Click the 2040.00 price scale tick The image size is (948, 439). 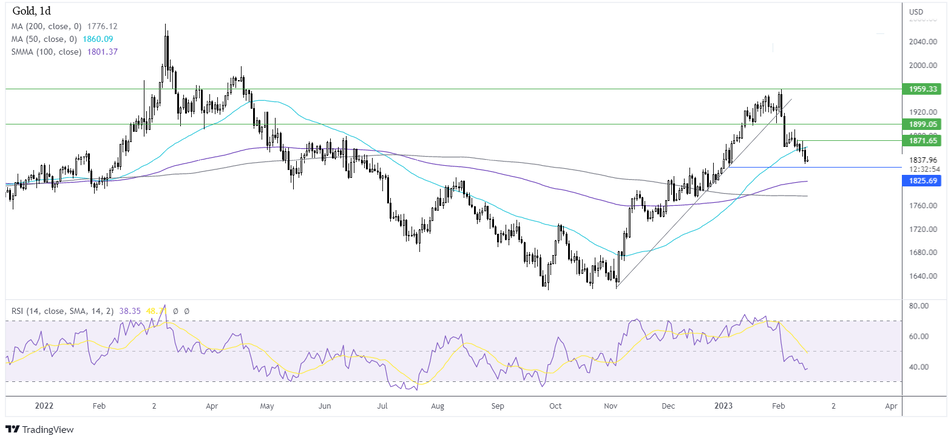coord(922,42)
